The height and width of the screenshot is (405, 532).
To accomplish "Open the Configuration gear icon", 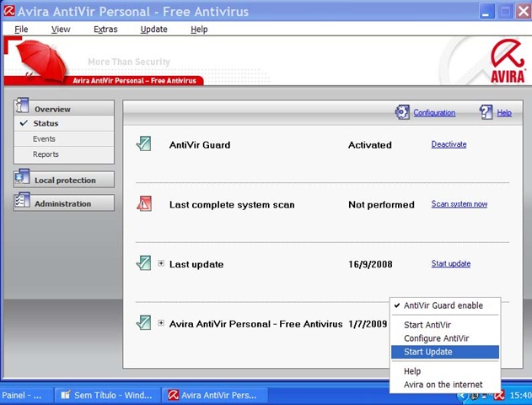I will pyautogui.click(x=402, y=112).
